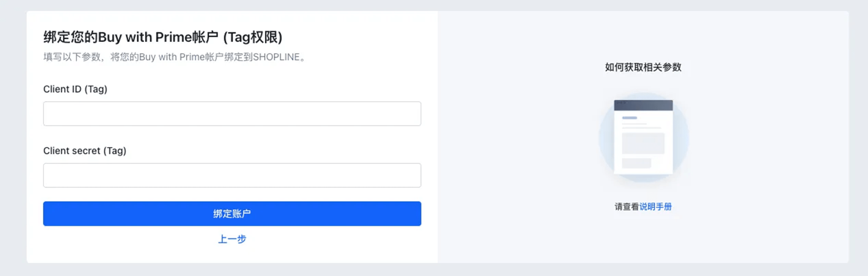
Task: Click the 请查看 text beside the manual link
Action: pos(627,206)
